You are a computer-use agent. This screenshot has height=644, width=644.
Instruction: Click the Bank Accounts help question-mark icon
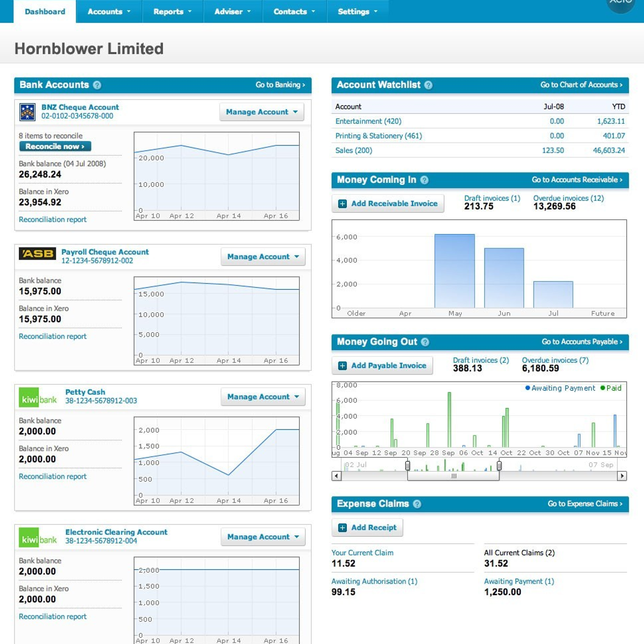[x=97, y=85]
